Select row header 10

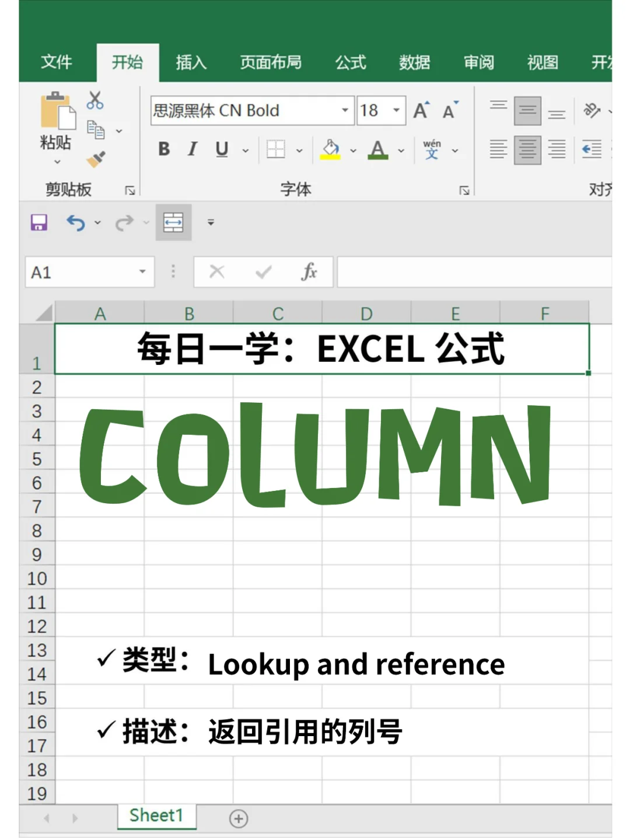(37, 578)
